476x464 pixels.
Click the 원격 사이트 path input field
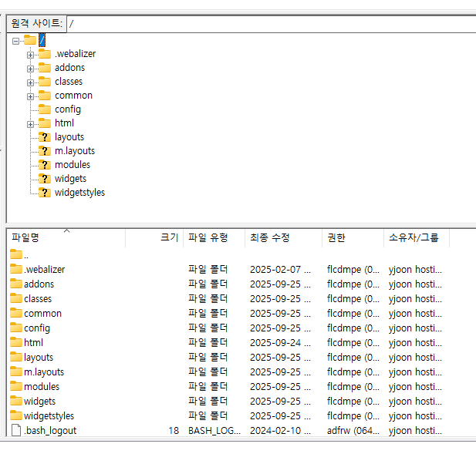[270, 23]
